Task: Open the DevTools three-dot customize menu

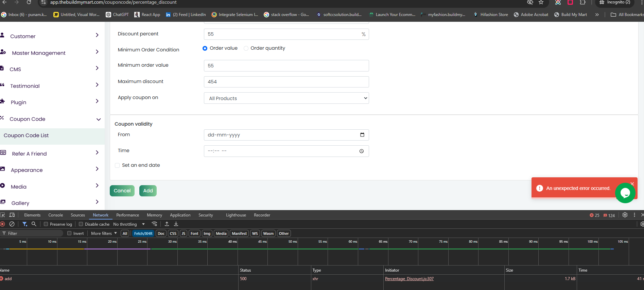Action: click(634, 215)
